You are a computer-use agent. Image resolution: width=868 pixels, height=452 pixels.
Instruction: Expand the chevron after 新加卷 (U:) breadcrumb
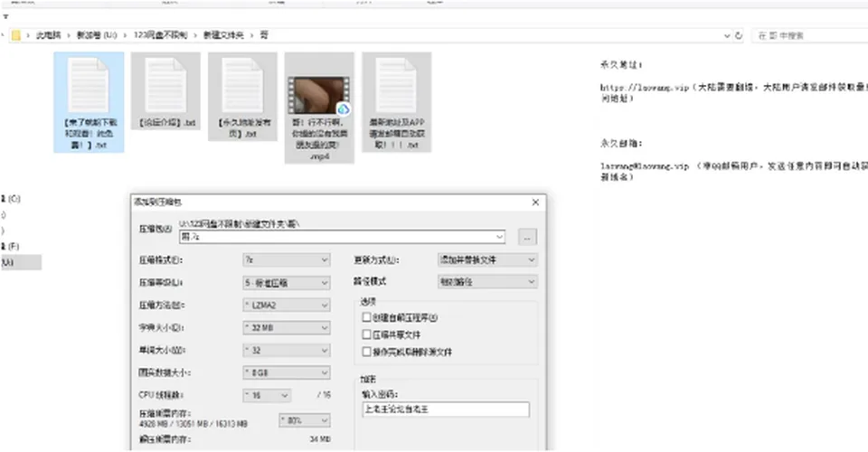126,35
